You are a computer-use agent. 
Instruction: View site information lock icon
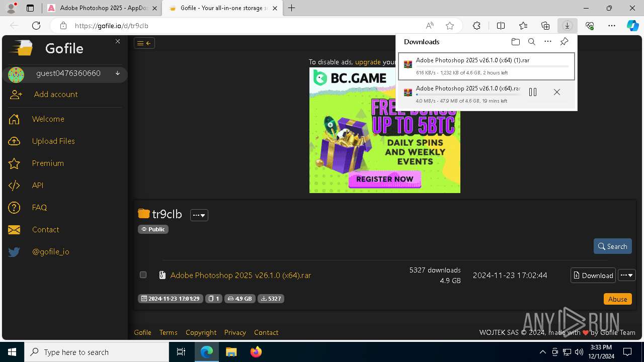pos(63,26)
